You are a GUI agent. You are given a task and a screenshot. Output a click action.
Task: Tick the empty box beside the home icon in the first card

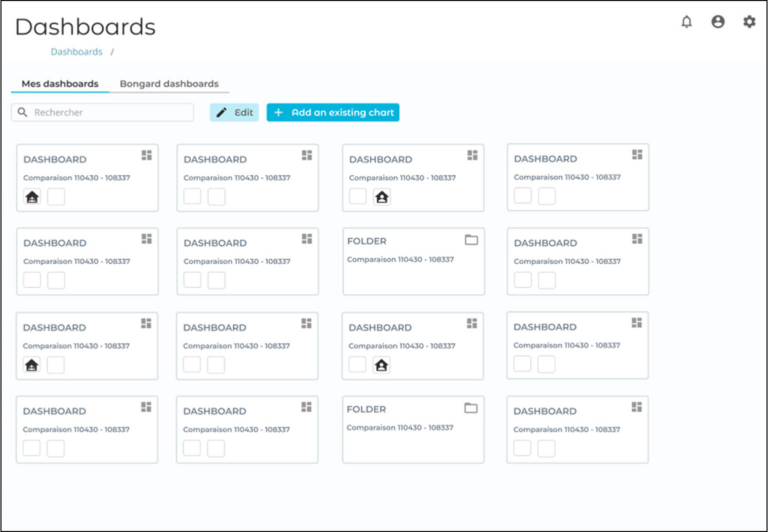tap(56, 197)
